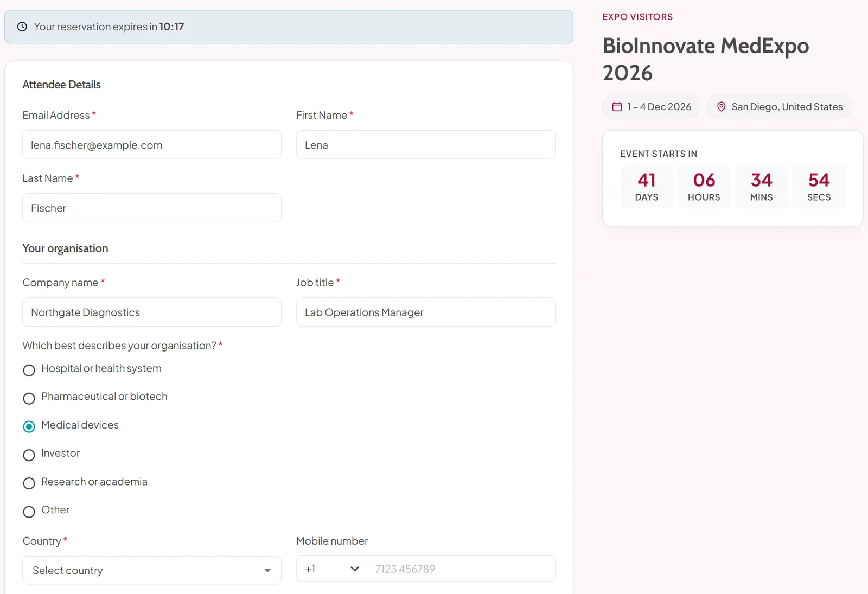Viewport: 868px width, 594px height.
Task: Click the 41 DAYS countdown tile
Action: pyautogui.click(x=647, y=187)
